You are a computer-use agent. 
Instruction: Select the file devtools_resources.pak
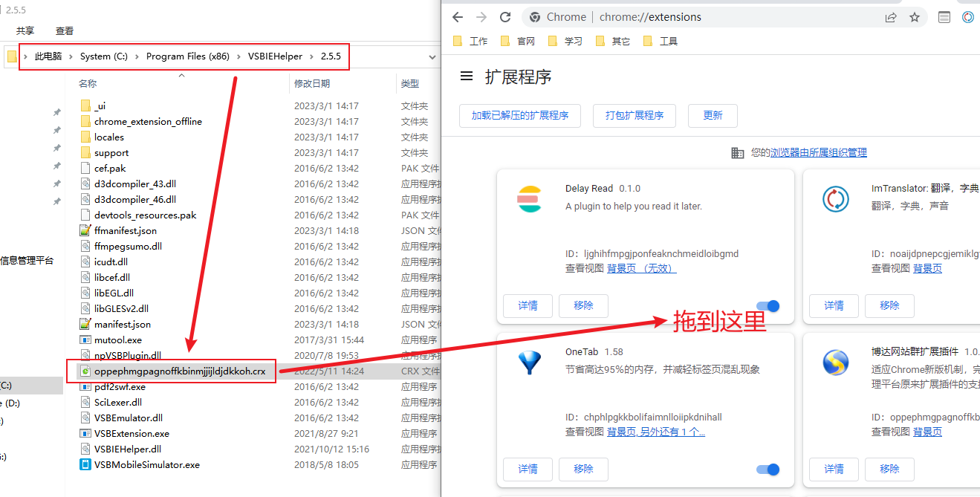[146, 215]
